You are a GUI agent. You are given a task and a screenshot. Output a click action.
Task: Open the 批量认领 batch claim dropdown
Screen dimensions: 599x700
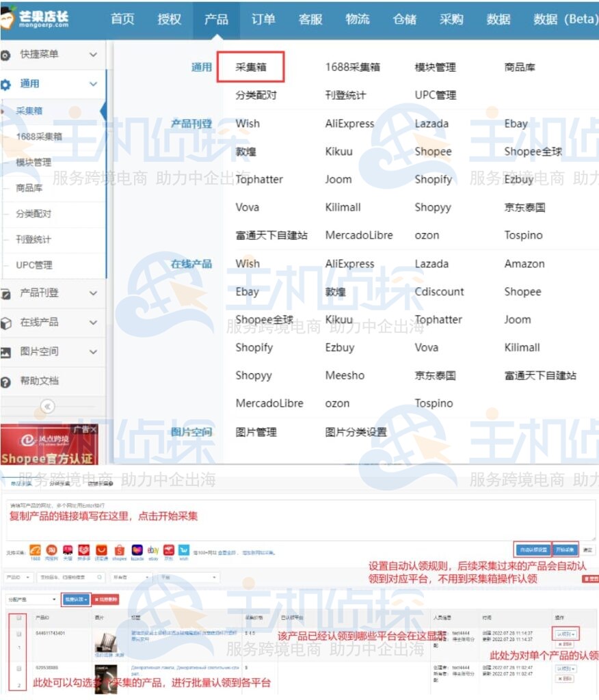pyautogui.click(x=75, y=600)
